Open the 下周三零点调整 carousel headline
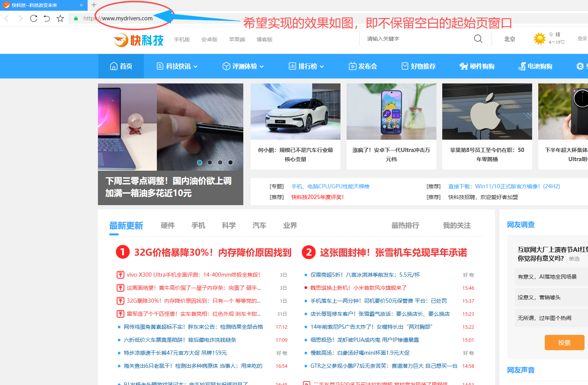The image size is (588, 385). click(x=168, y=187)
